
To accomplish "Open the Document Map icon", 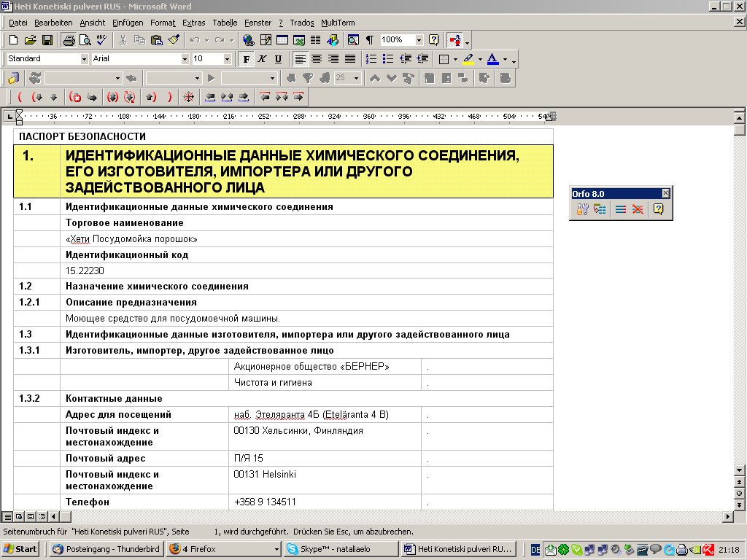I will [x=353, y=40].
